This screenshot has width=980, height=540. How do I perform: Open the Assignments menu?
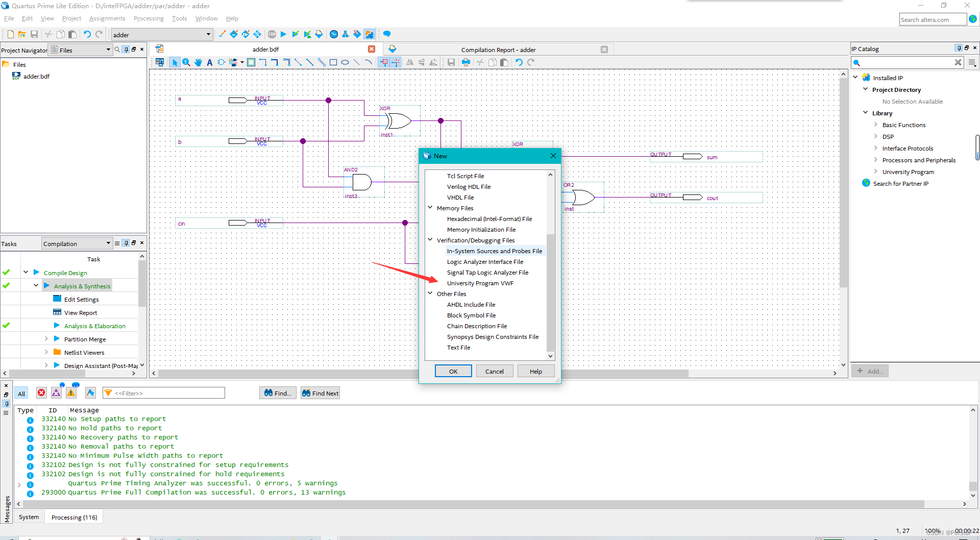pyautogui.click(x=107, y=18)
